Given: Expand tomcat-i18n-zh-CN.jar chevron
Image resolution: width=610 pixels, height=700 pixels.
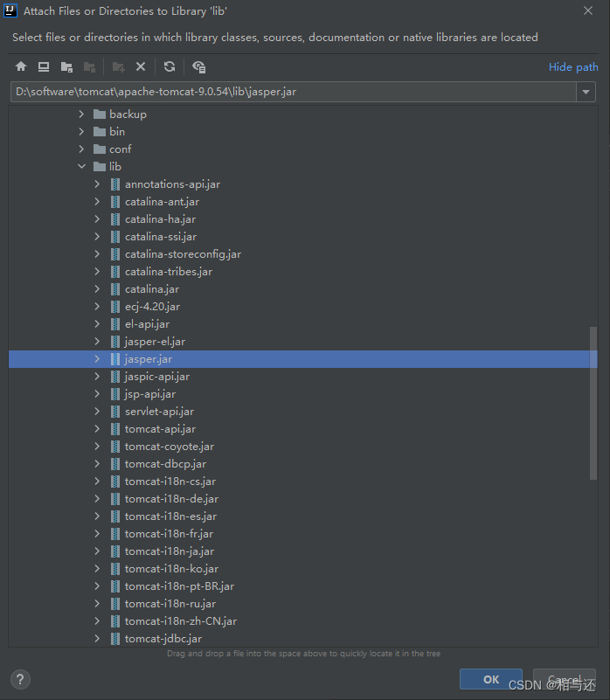Looking at the screenshot, I should click(x=97, y=621).
